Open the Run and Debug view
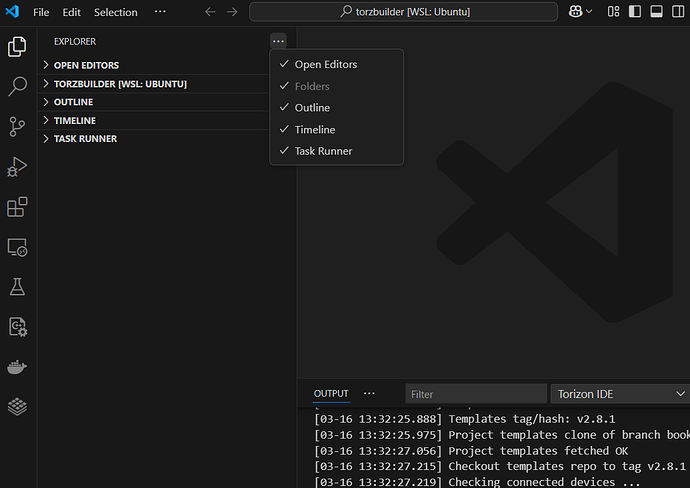This screenshot has height=488, width=690. [x=17, y=167]
